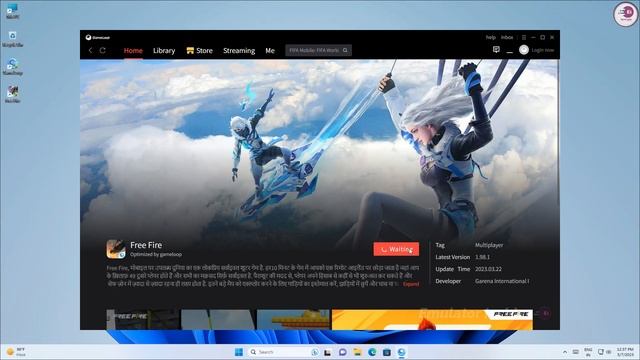Click the Free Fire title text
640x360 pixels.
146,245
